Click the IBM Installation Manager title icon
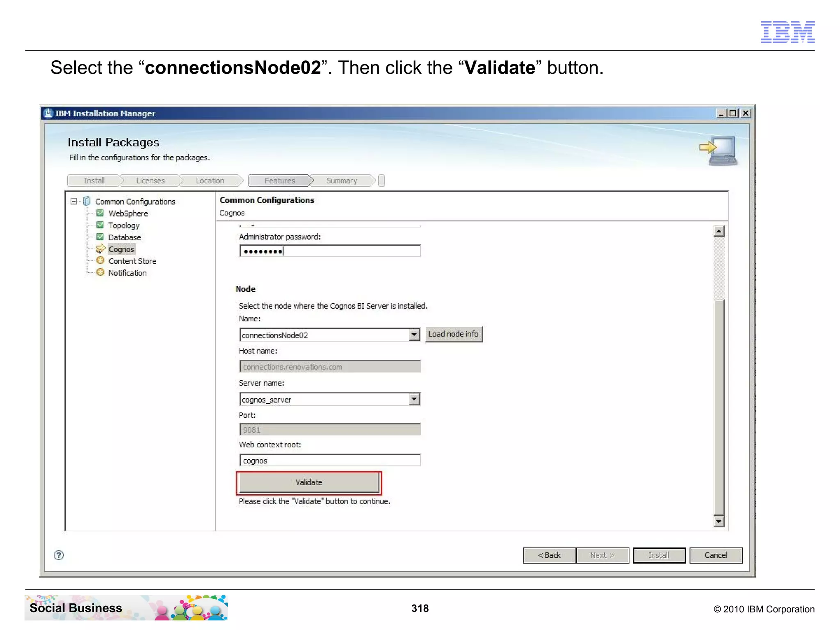Viewport: 840px width, 630px height. tap(48, 113)
